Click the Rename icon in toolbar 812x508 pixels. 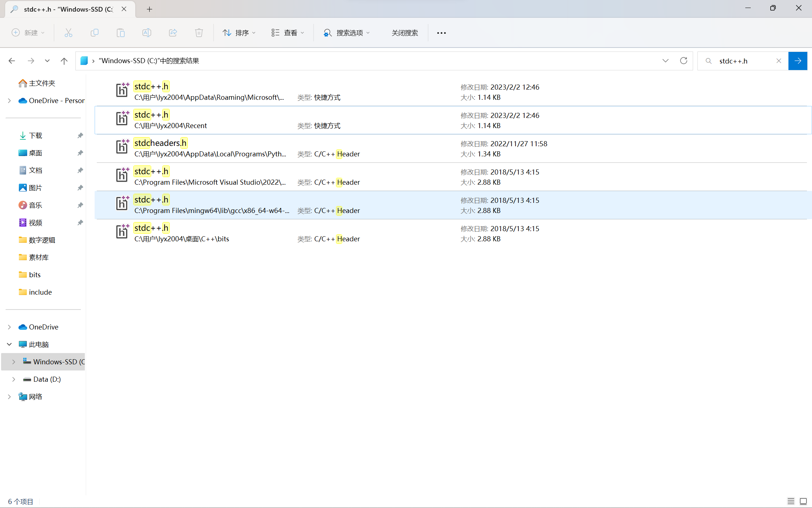pyautogui.click(x=147, y=33)
